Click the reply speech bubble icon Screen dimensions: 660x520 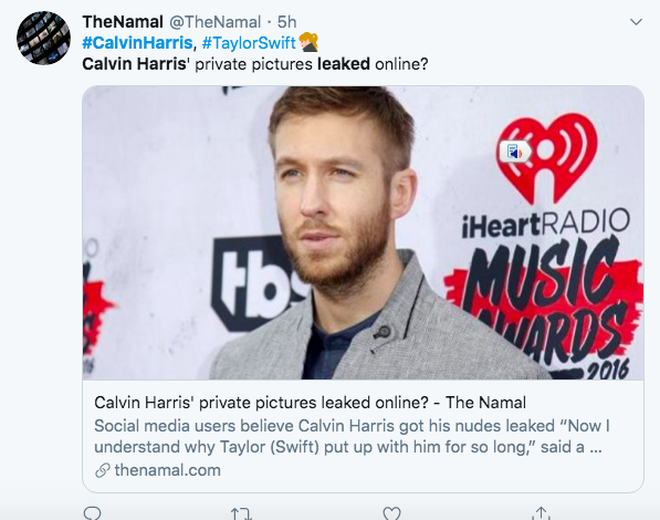pyautogui.click(x=92, y=514)
